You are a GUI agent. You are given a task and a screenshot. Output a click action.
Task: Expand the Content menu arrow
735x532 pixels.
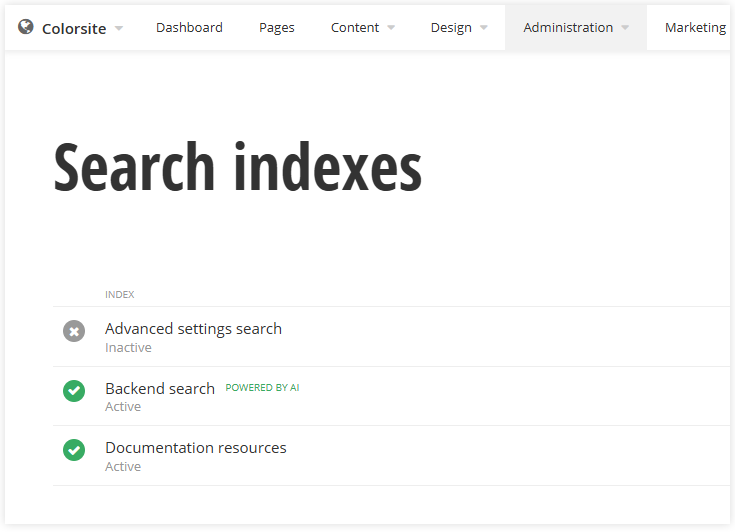point(391,28)
